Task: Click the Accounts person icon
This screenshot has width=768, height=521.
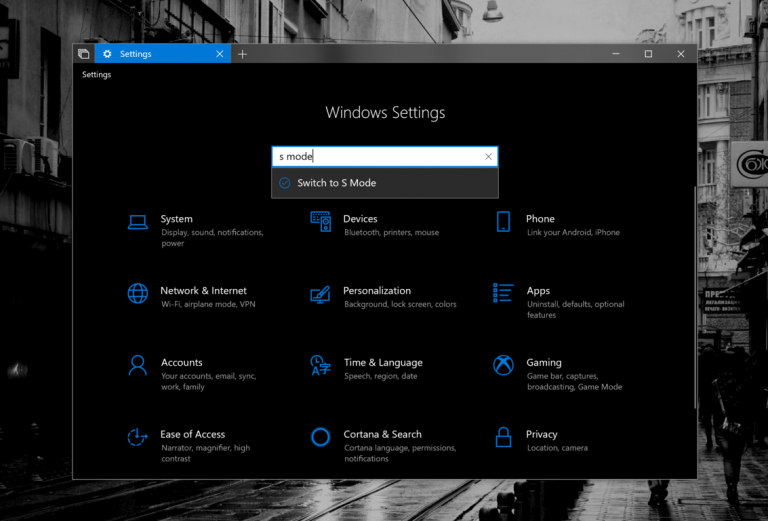Action: tap(138, 365)
